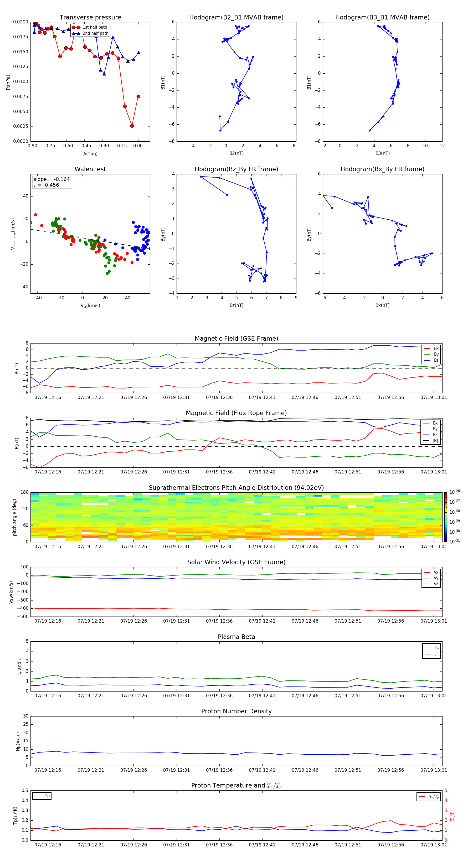Select the "Hodogram(Bx_By FR frame)" title
This screenshot has width=473, height=868.
click(382, 169)
